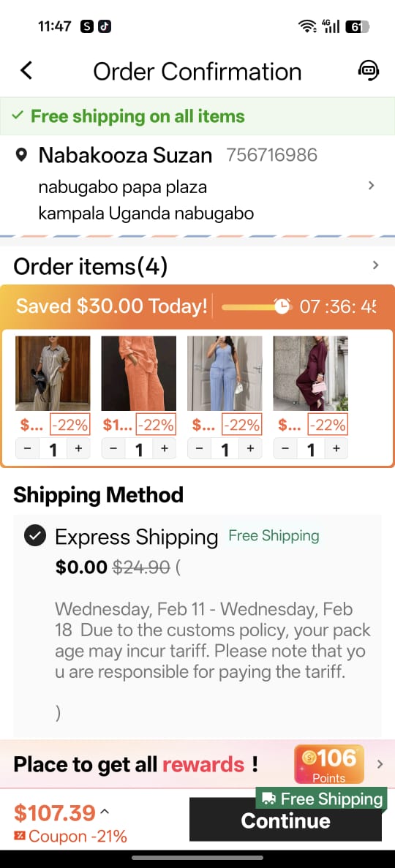Click the countdown clock icon
Viewport: 395px width, 868px height.
click(x=282, y=306)
